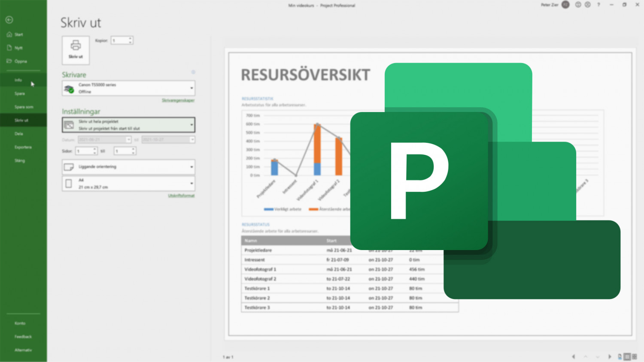Click the previous page arrow in preview

pyautogui.click(x=574, y=356)
